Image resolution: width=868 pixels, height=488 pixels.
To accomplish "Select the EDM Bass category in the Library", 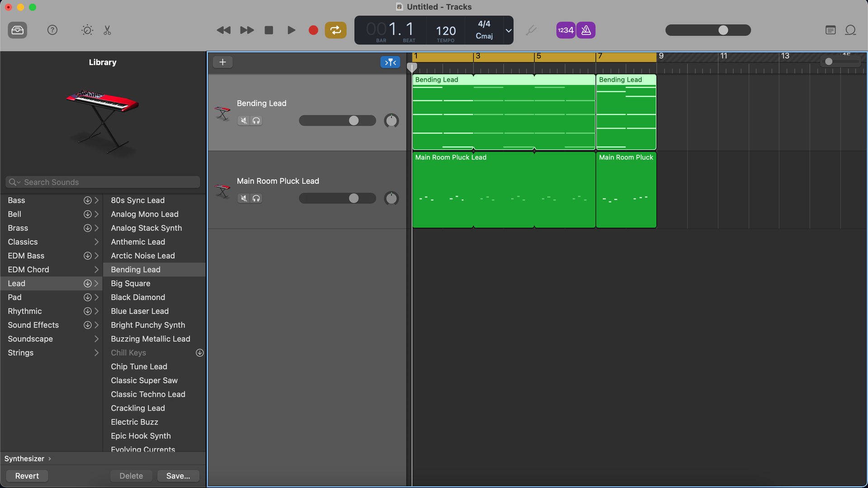I will point(26,256).
